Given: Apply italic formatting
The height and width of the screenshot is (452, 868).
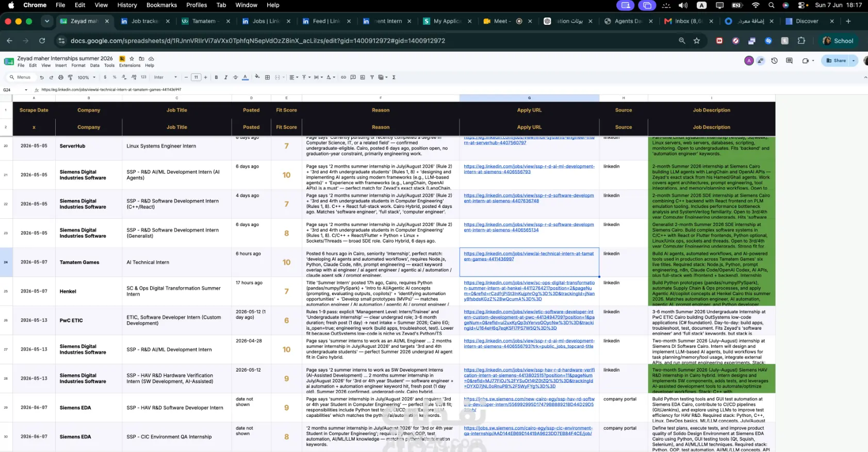Looking at the screenshot, I should 225,77.
